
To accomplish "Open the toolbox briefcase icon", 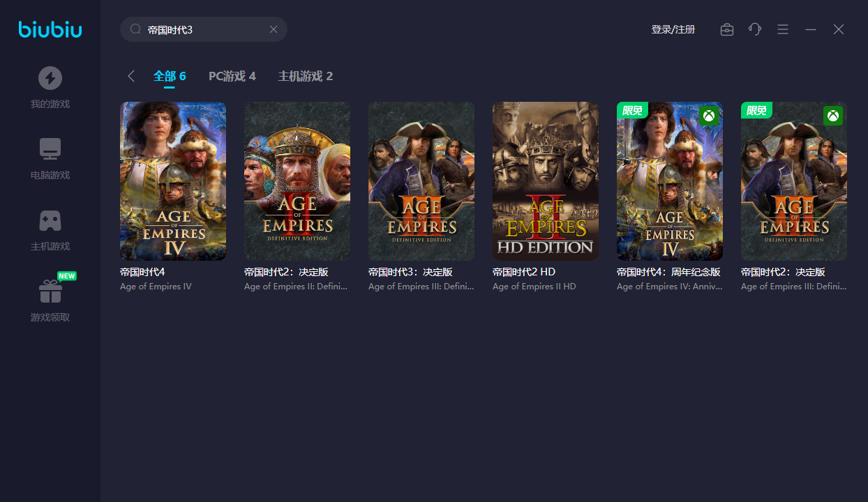I will pyautogui.click(x=727, y=29).
